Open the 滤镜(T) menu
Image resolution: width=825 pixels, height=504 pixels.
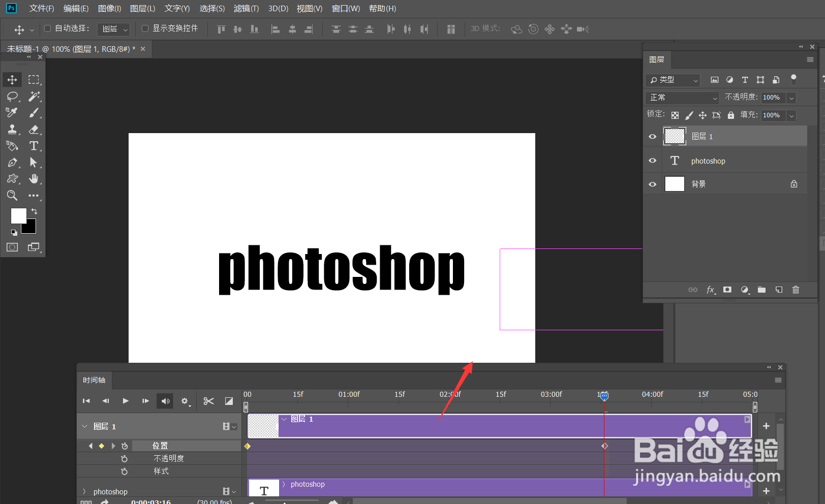[246, 9]
